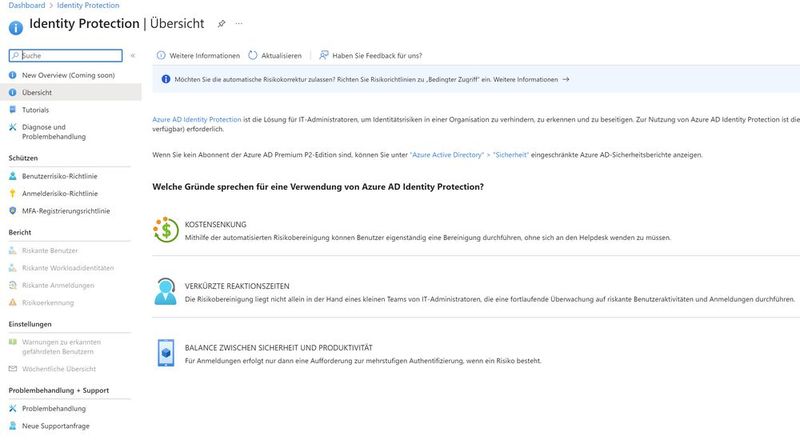Click the icon beside Warnungen zu erkannten
Image resolution: width=800 pixels, height=440 pixels.
pyautogui.click(x=13, y=342)
